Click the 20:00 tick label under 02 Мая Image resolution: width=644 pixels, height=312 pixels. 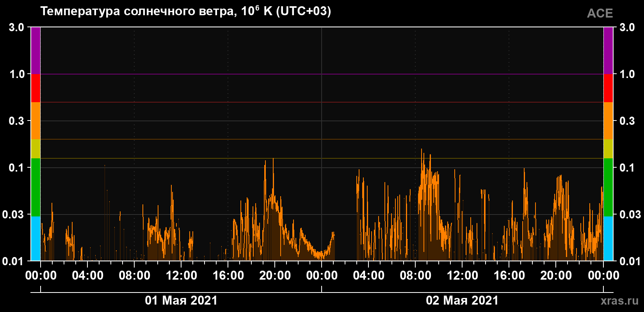click(556, 276)
